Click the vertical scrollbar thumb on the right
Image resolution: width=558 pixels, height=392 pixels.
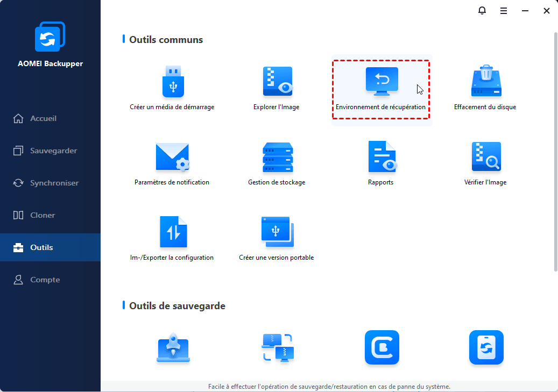pyautogui.click(x=555, y=152)
